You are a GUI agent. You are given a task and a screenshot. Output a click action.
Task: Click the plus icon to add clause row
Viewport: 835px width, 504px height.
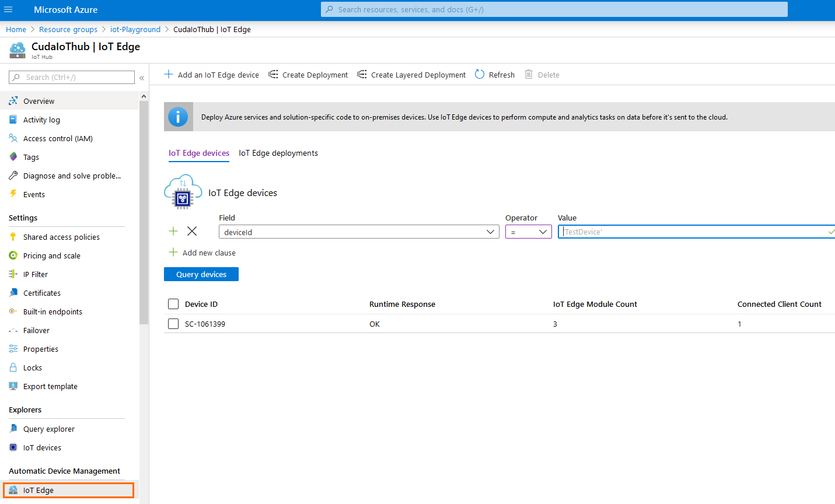click(x=173, y=231)
